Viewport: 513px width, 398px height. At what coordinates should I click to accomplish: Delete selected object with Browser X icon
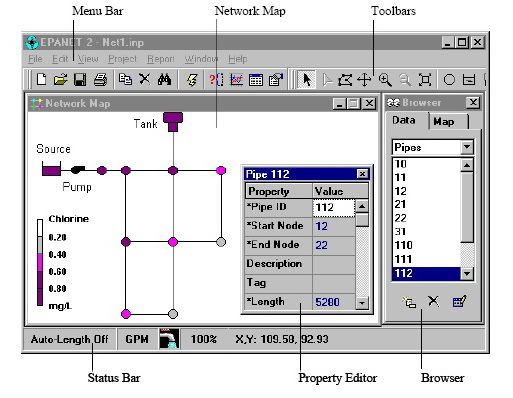[x=433, y=302]
